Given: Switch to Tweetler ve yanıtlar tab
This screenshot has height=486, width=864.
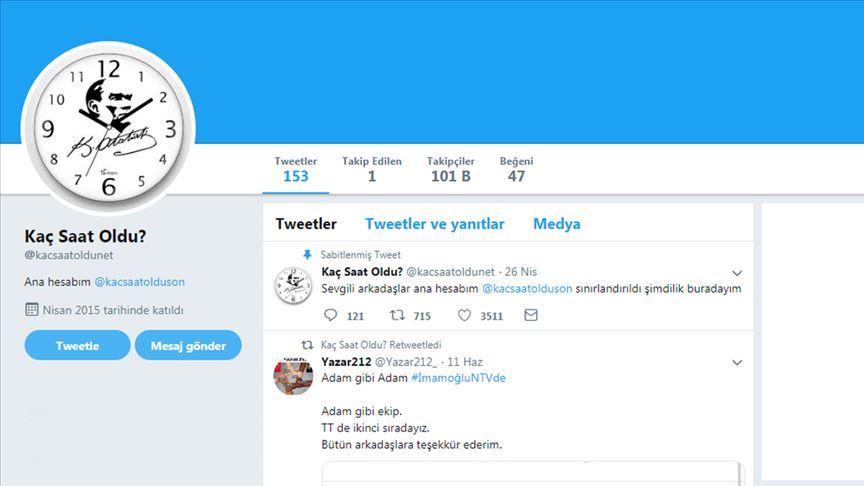Looking at the screenshot, I should point(435,224).
